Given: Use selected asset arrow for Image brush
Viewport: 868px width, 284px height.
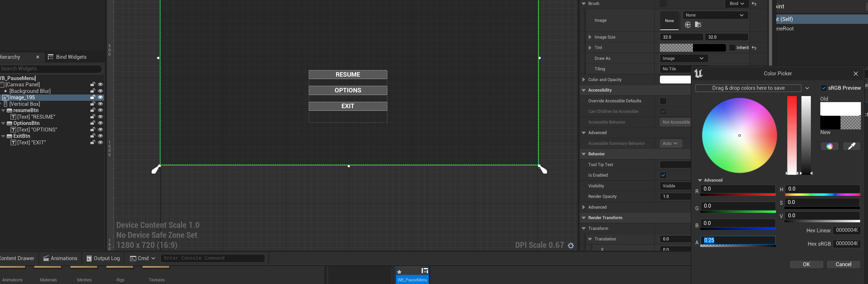Looking at the screenshot, I should pos(688,25).
